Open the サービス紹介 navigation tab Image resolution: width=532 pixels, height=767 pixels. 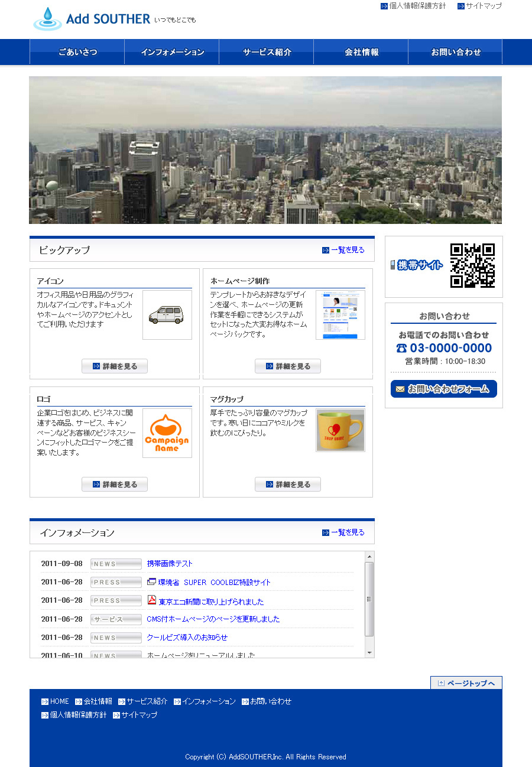point(267,52)
